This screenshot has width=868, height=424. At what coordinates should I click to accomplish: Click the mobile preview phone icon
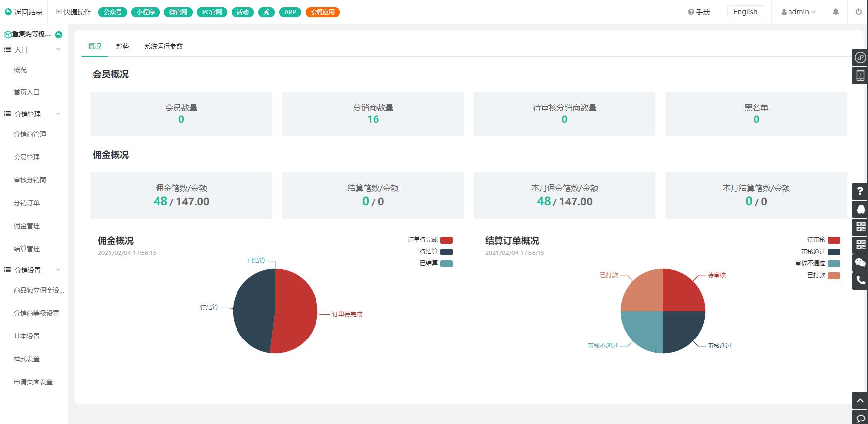click(x=860, y=76)
